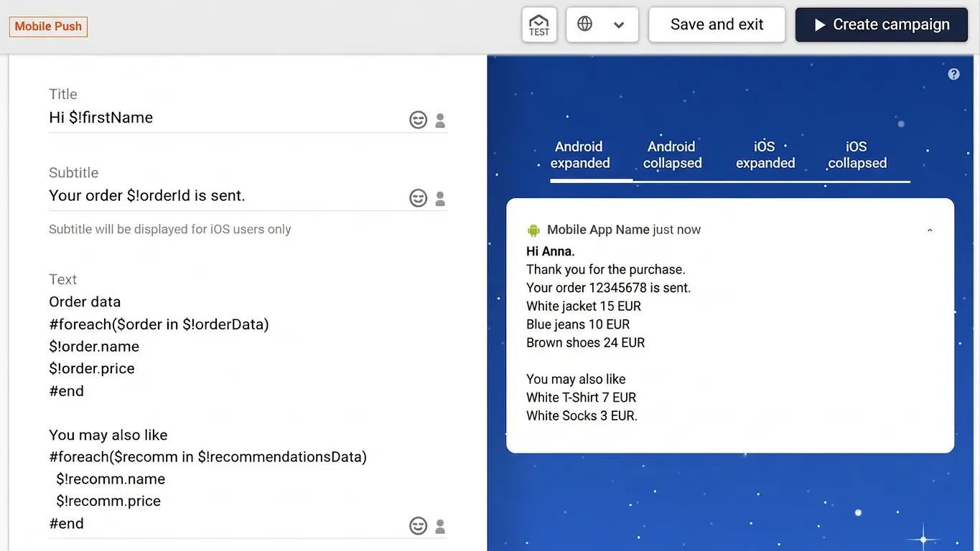Click Save and exit button
The width and height of the screenshot is (980, 551).
(717, 24)
